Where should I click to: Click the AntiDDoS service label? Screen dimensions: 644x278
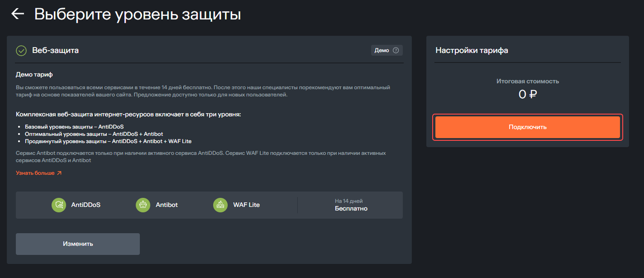[86, 205]
